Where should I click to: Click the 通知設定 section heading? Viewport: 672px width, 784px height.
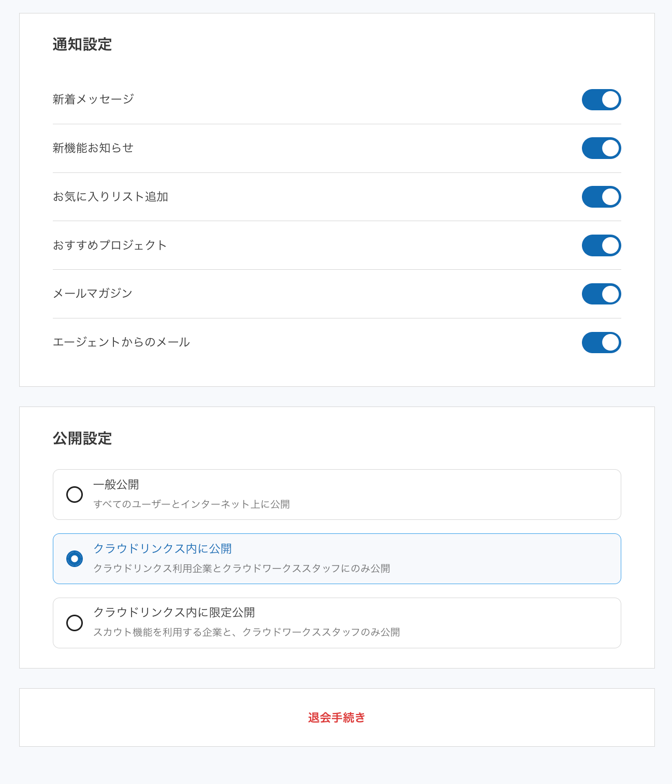pos(82,45)
